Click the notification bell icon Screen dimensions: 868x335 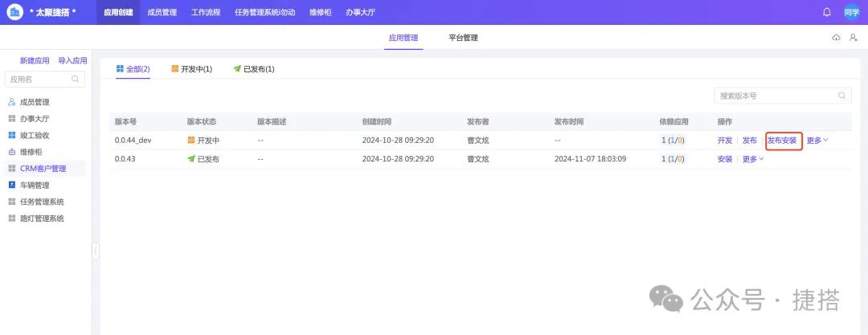(x=827, y=12)
